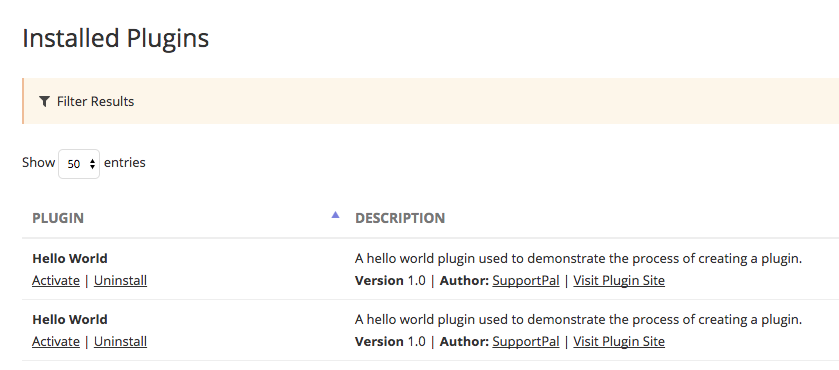Image resolution: width=839 pixels, height=370 pixels.
Task: Click the funnel filter icon
Action: 44,101
